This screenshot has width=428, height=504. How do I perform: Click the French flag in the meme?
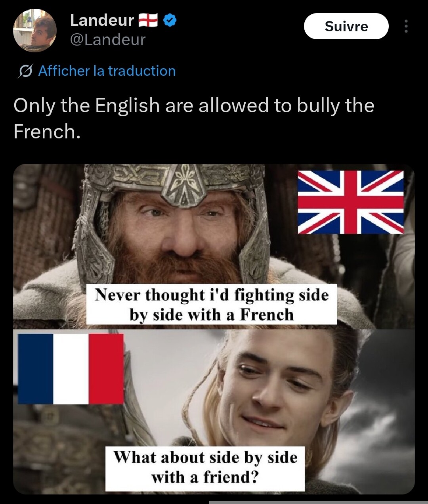tap(71, 369)
